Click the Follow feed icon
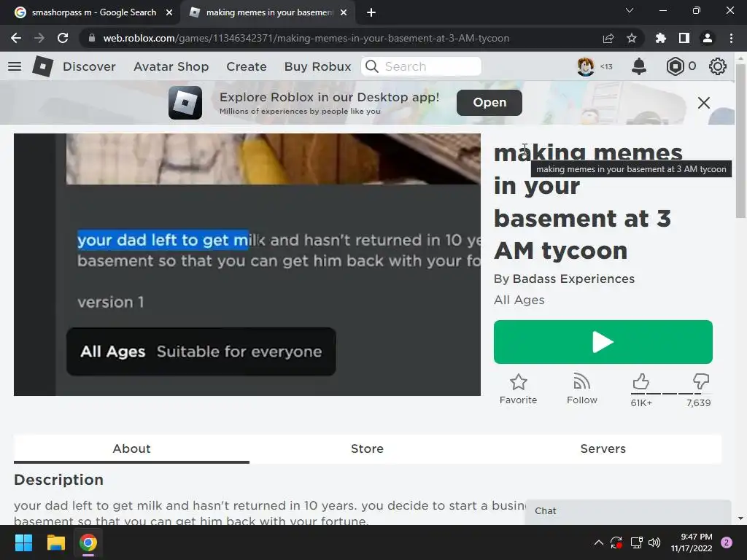 coord(581,382)
